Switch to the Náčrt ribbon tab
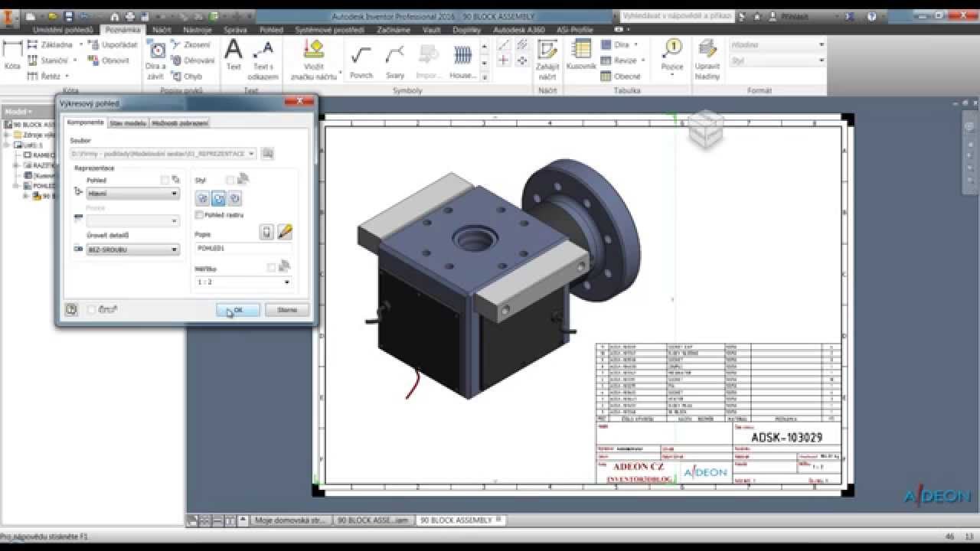This screenshot has width=980, height=551. tap(162, 30)
